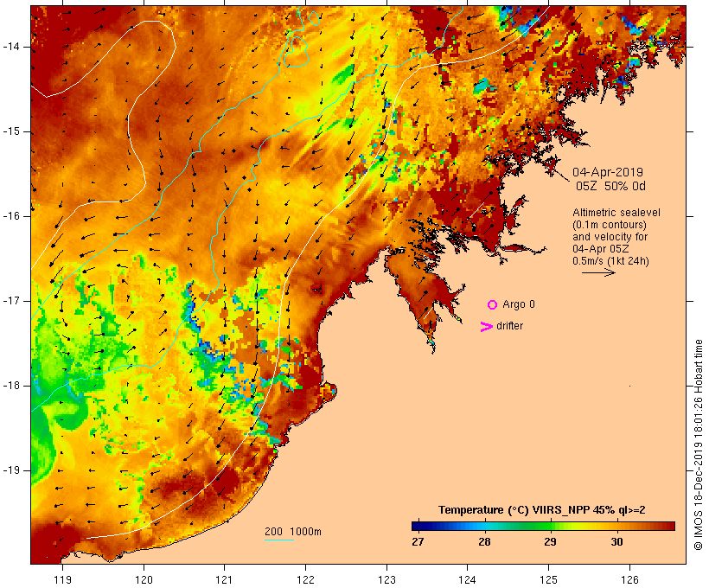Click colorbar tick label 29
This screenshot has width=709, height=588.
(550, 542)
